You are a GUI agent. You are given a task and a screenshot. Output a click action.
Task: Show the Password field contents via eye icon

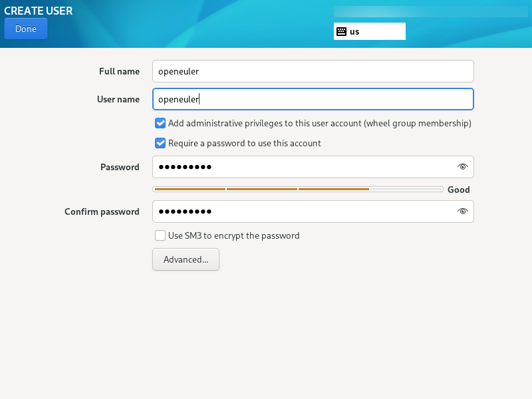[x=463, y=167]
